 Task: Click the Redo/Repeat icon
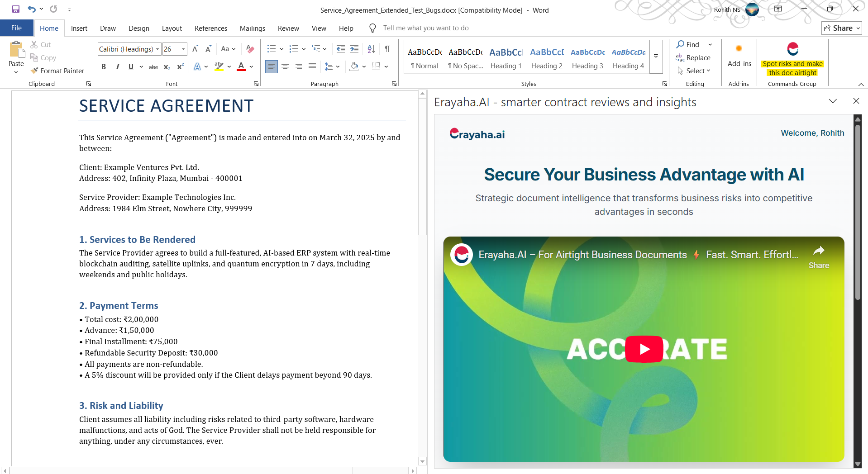[53, 9]
